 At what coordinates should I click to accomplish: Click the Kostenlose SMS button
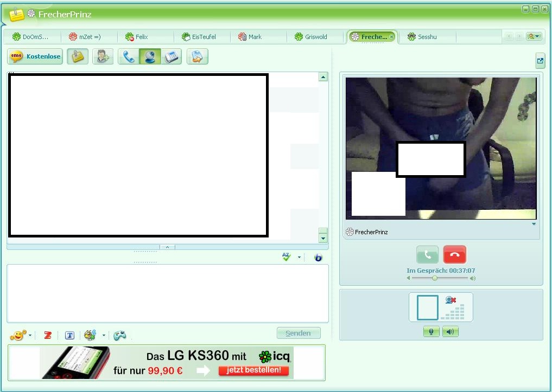(x=35, y=56)
